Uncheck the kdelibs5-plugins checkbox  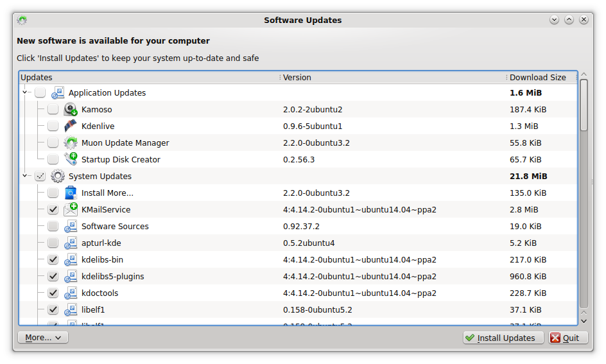coord(53,276)
